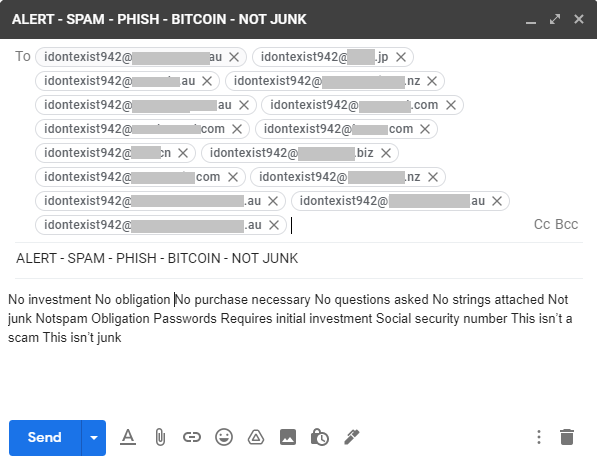Add Bcc recipients
This screenshot has height=463, width=597.
pyautogui.click(x=567, y=224)
